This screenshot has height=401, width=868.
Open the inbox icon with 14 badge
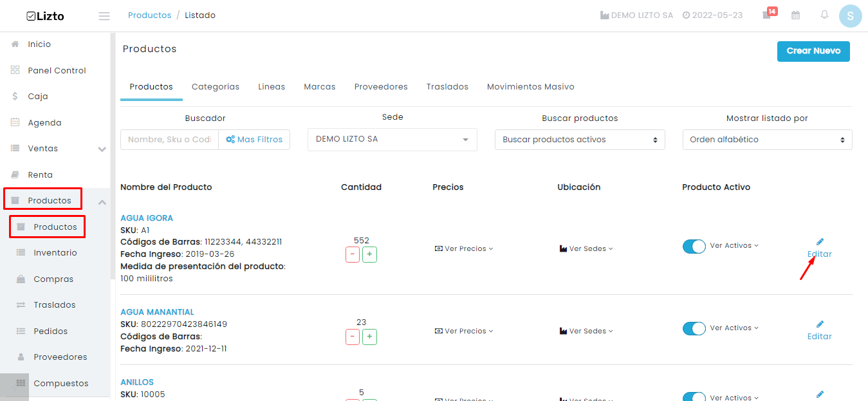click(766, 15)
